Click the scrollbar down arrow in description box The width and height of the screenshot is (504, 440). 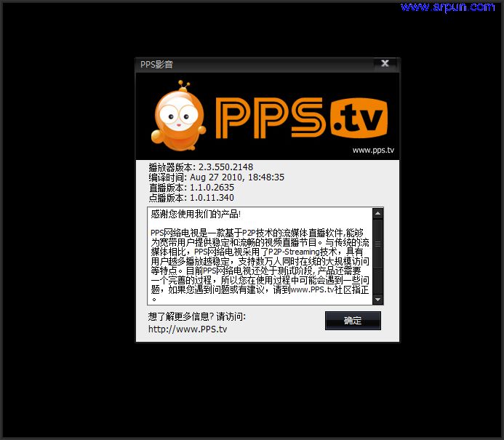(x=377, y=300)
